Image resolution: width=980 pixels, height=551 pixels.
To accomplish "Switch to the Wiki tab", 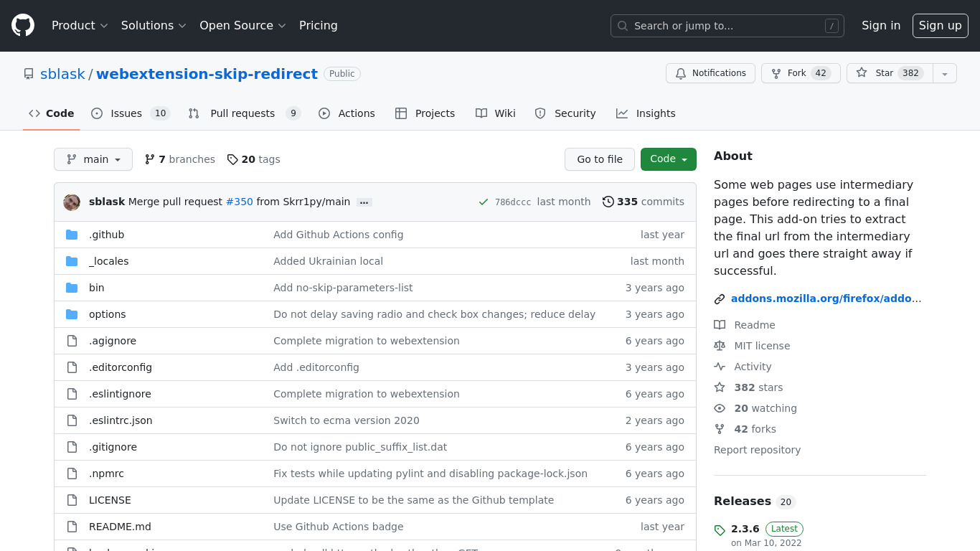I will pos(496,113).
